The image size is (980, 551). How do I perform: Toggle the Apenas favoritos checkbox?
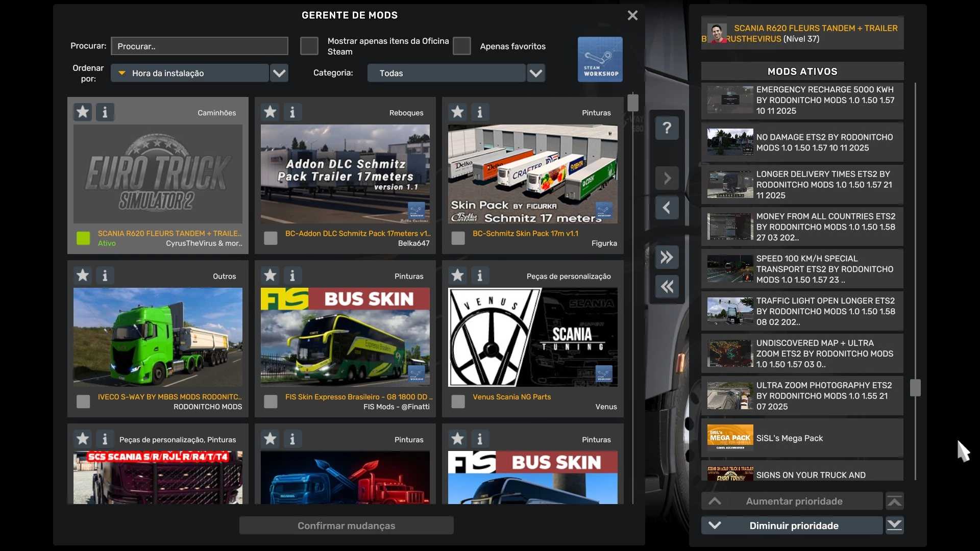(461, 46)
